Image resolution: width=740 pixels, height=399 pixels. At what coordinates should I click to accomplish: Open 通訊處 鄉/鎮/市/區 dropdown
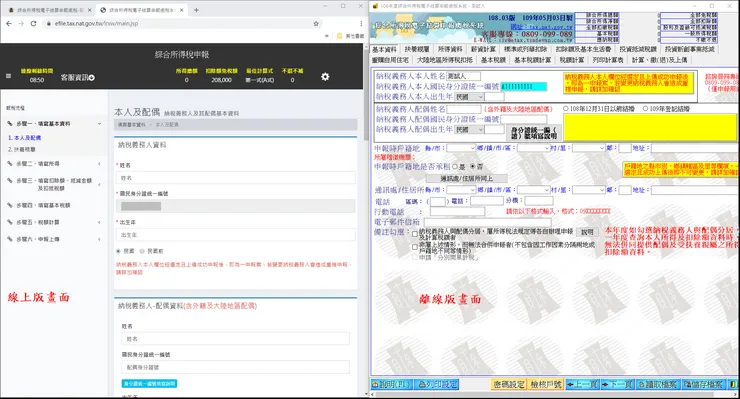point(533,190)
